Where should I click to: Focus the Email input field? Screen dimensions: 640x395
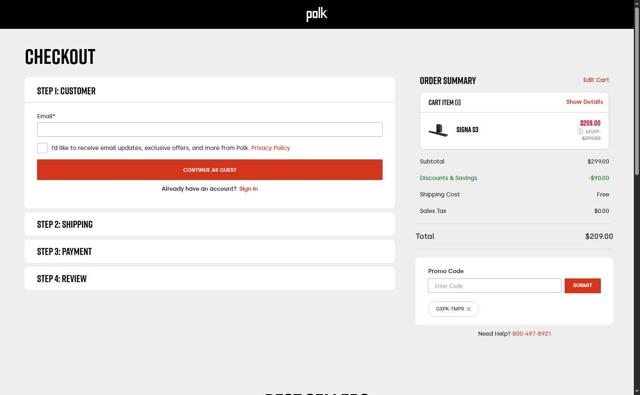pyautogui.click(x=210, y=129)
